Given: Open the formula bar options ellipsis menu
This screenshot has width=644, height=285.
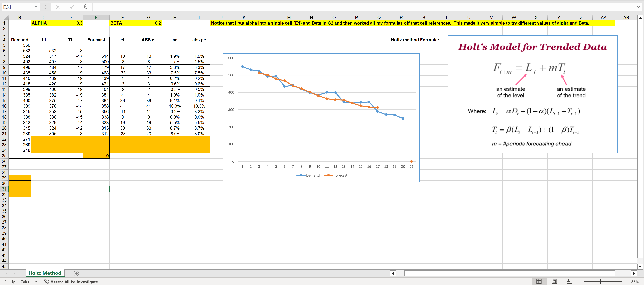Looking at the screenshot, I should (x=45, y=7).
